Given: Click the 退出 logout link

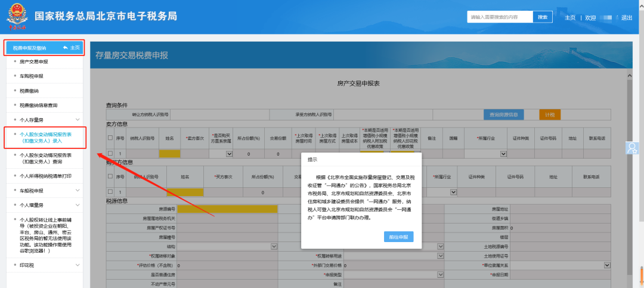Looking at the screenshot, I should pos(626,17).
